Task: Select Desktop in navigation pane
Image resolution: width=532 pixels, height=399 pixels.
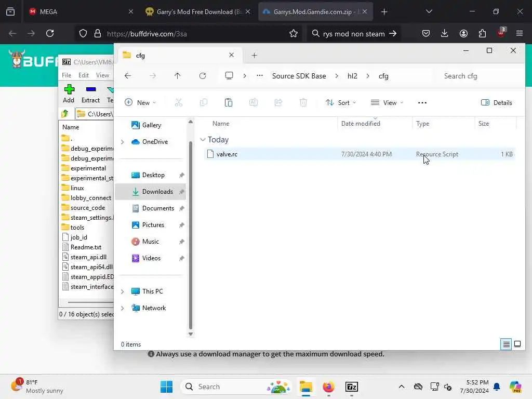Action: (x=151, y=175)
